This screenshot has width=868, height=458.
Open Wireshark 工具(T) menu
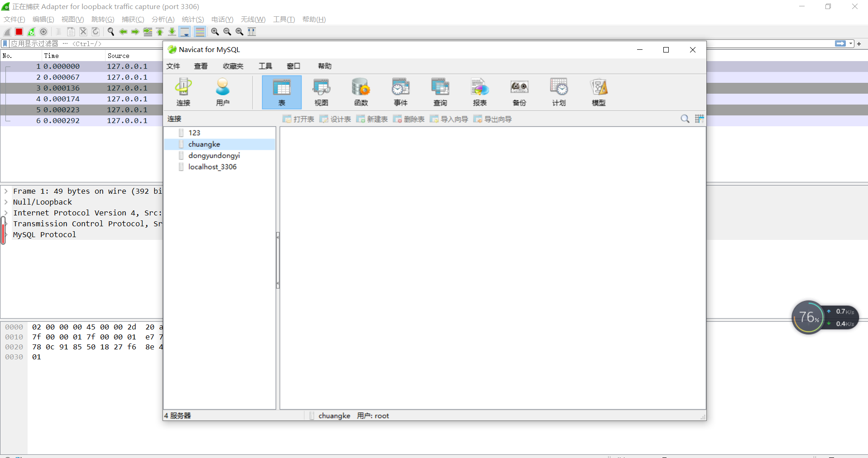[284, 19]
